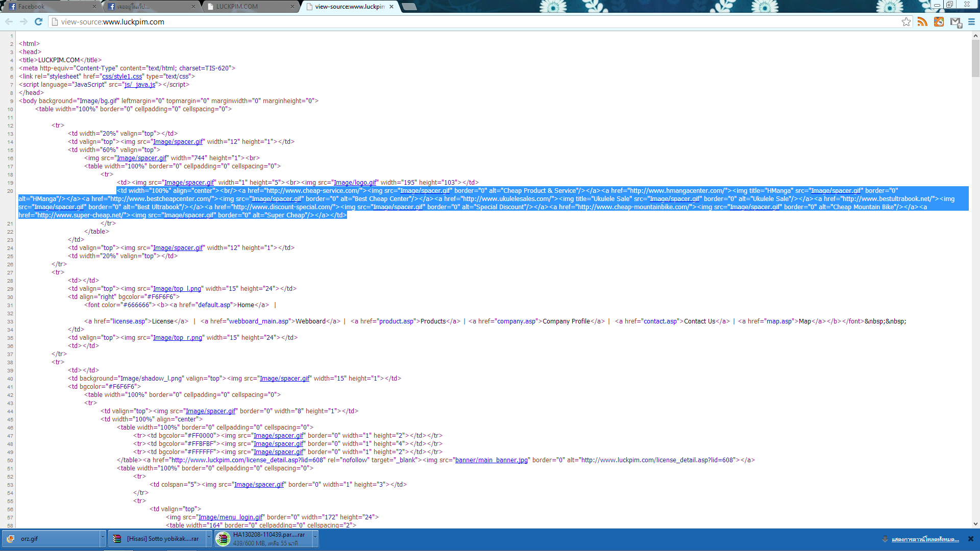
Task: Click the Gmail checker extension icon
Action: (x=955, y=22)
